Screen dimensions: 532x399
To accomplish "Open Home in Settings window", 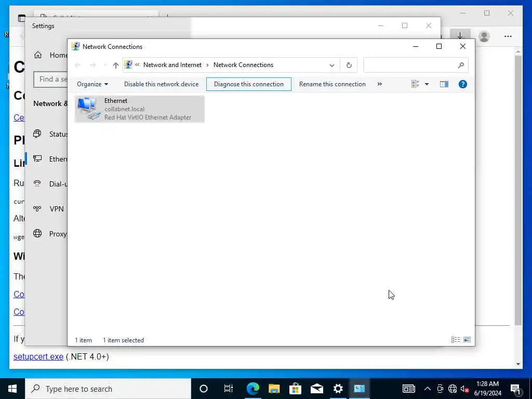I will (50, 55).
